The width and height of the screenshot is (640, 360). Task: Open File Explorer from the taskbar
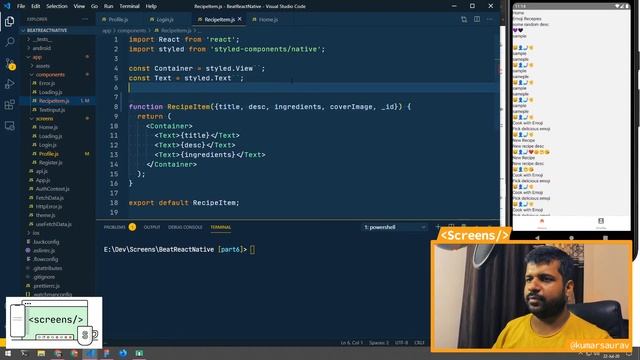point(41,353)
